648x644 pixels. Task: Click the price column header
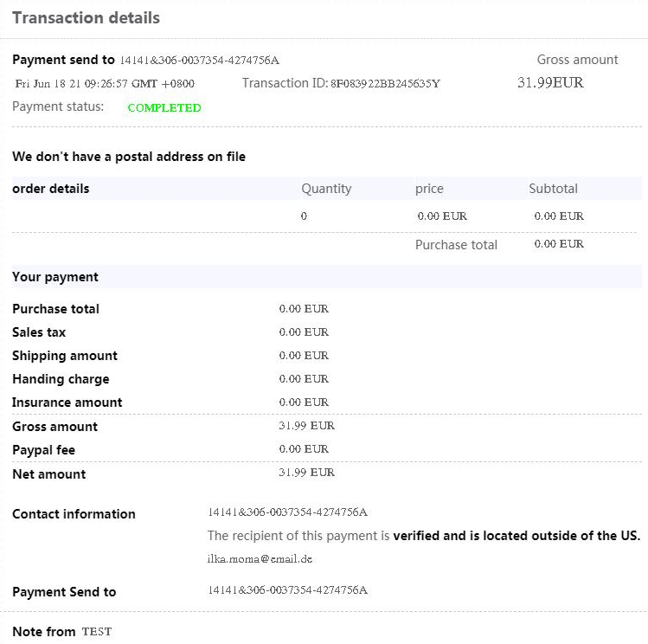[x=429, y=189]
